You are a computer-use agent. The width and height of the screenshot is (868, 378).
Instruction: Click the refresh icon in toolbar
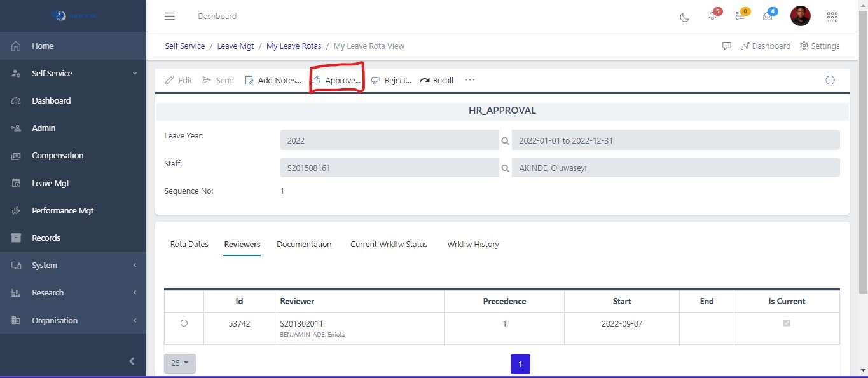click(x=830, y=80)
